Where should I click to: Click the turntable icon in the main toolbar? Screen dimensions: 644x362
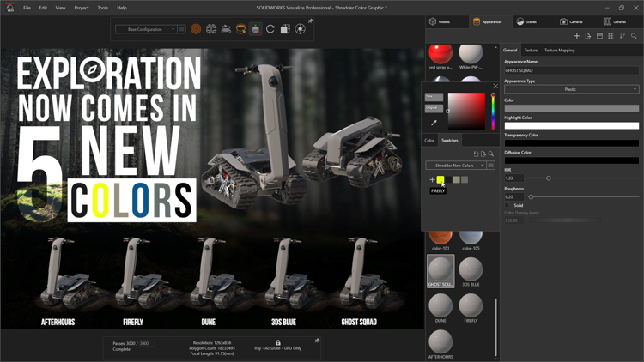[226, 29]
